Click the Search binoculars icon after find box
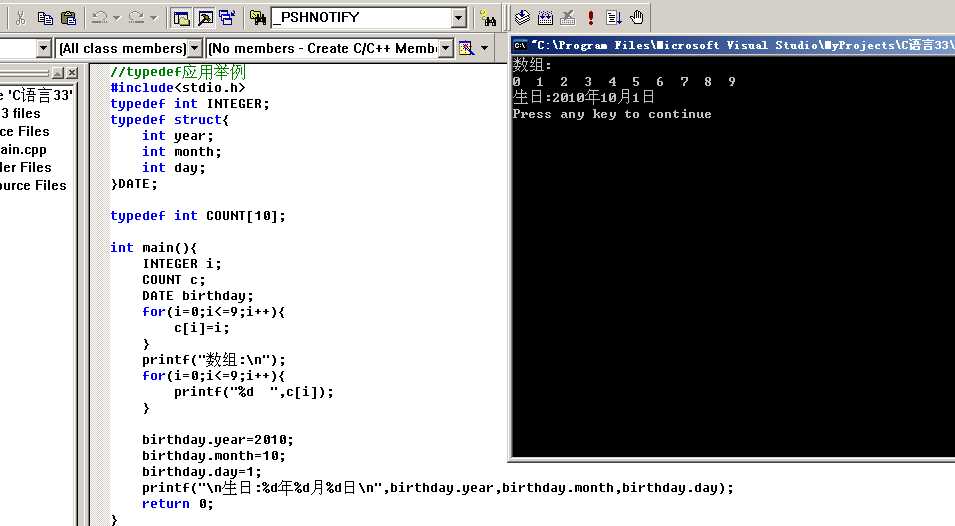 tap(488, 18)
